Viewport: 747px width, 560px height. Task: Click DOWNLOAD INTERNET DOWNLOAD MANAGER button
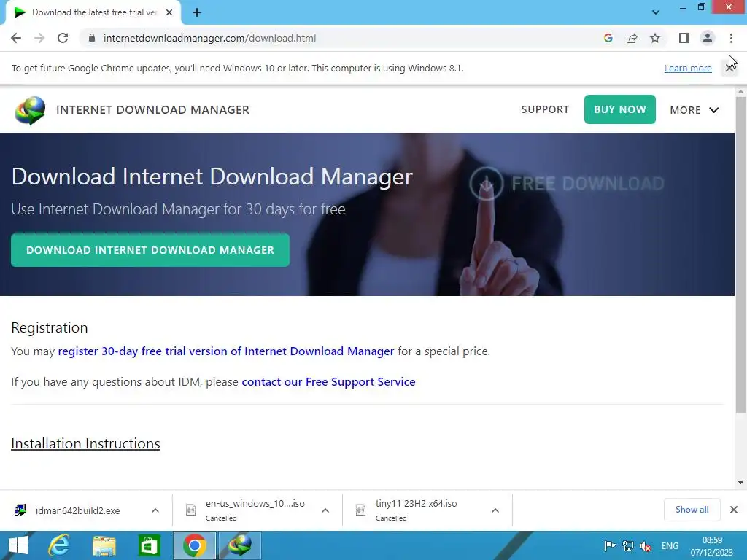150,250
